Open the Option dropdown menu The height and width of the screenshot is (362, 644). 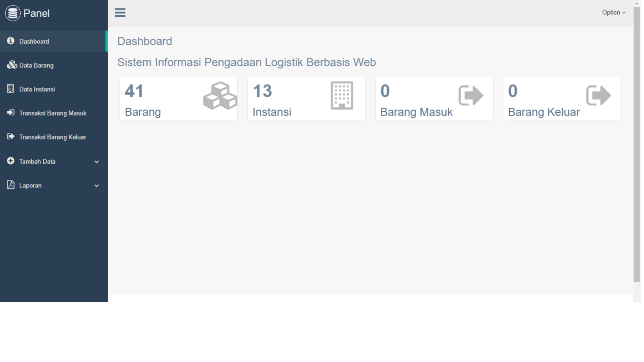pos(614,13)
